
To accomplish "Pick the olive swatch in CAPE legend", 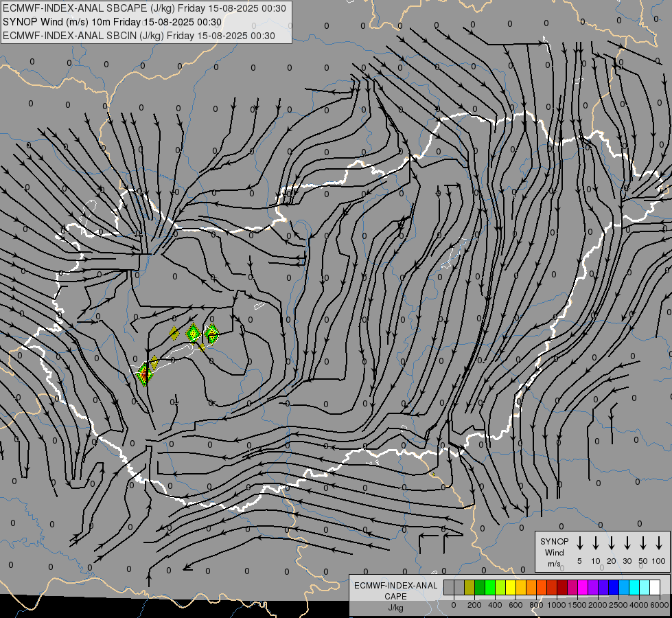I will coord(470,588).
